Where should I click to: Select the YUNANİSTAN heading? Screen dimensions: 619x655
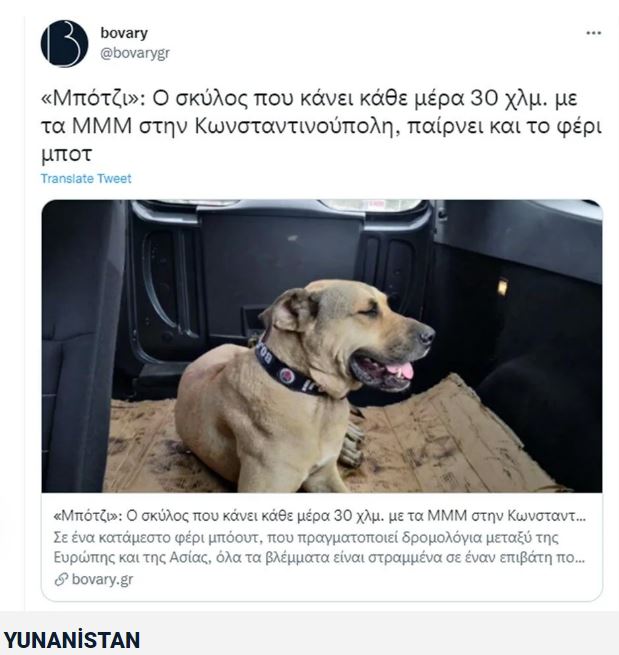click(x=71, y=640)
